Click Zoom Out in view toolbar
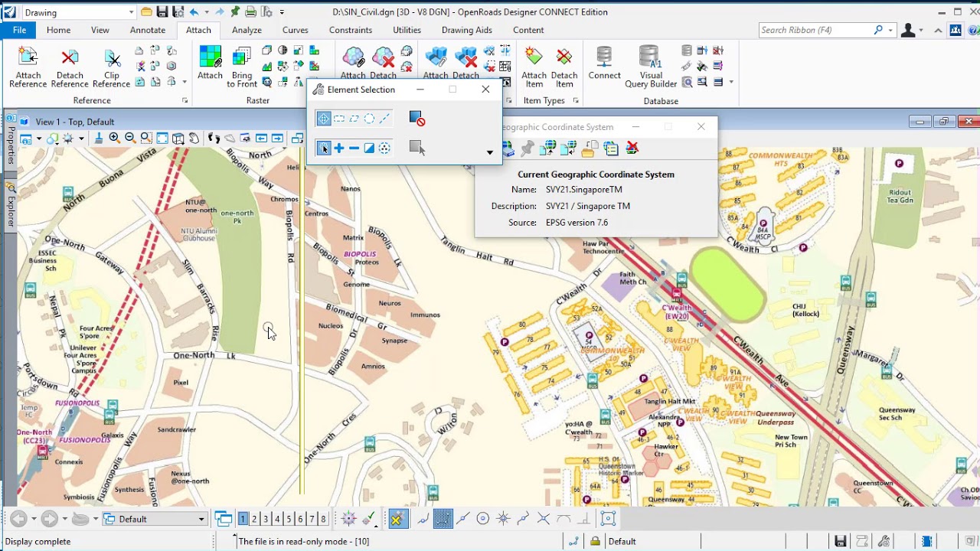 click(x=130, y=138)
